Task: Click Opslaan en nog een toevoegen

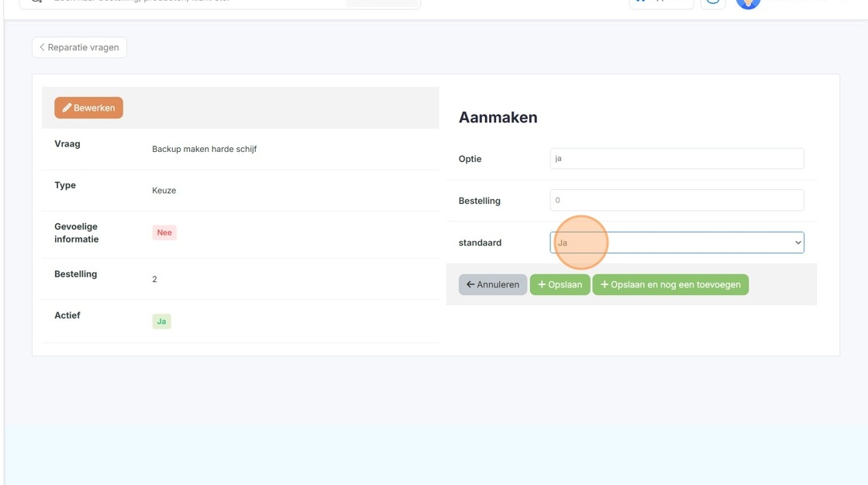Action: point(670,284)
